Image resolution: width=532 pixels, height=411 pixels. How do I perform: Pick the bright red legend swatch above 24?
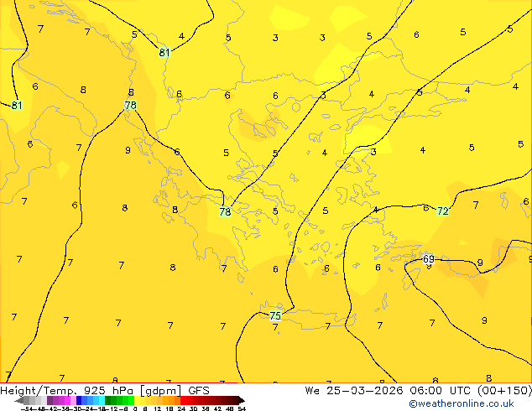pyautogui.click(x=183, y=400)
